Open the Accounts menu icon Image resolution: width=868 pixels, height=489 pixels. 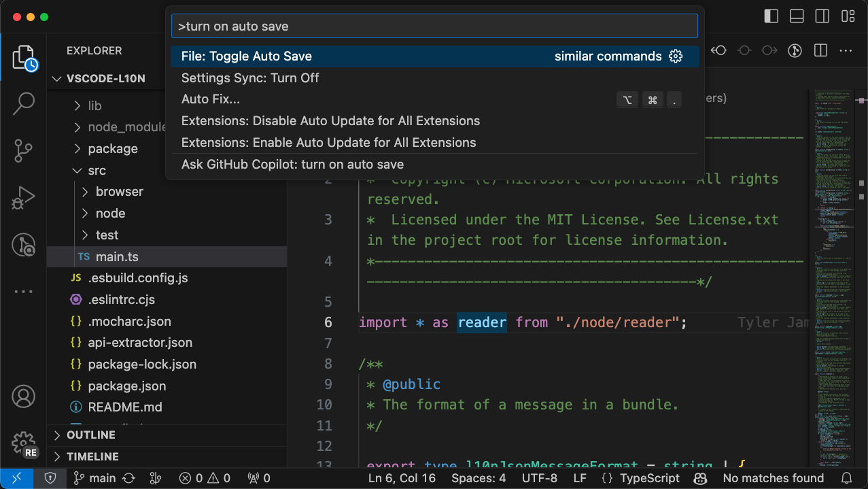pyautogui.click(x=23, y=396)
